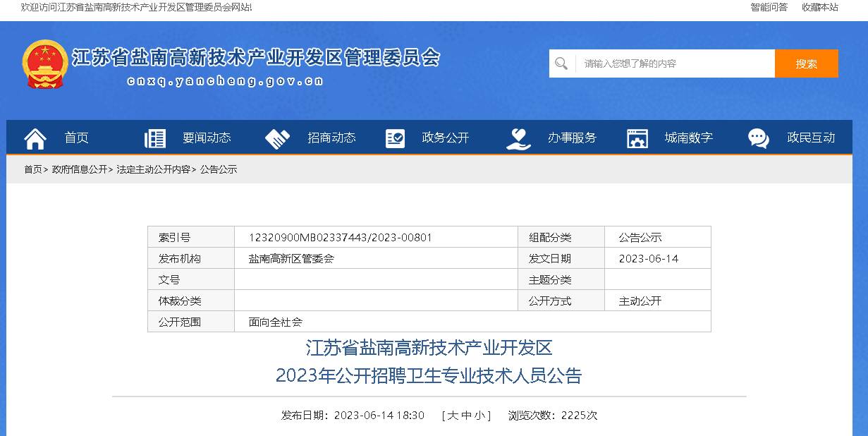Click the chat bubble icon beside 政民互动

tap(759, 138)
